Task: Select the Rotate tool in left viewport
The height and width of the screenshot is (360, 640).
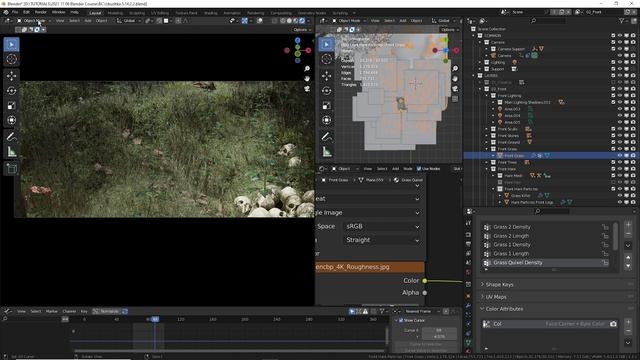Action: (11, 91)
